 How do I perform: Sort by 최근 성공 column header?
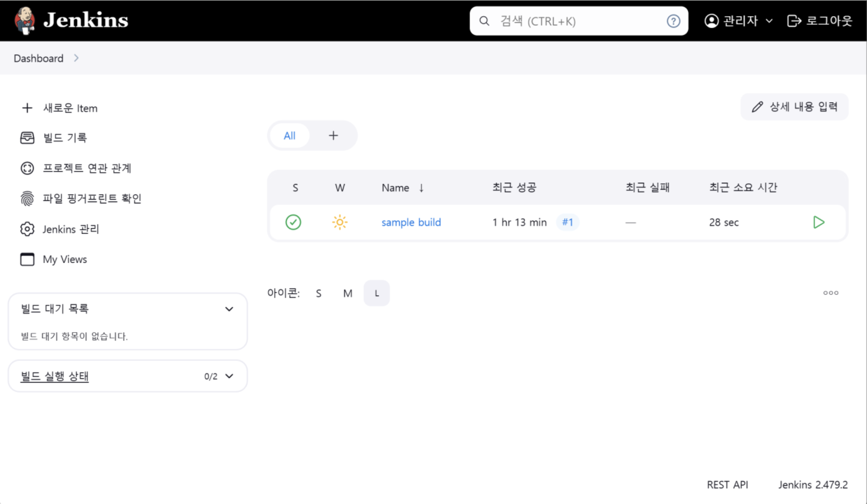click(x=514, y=188)
